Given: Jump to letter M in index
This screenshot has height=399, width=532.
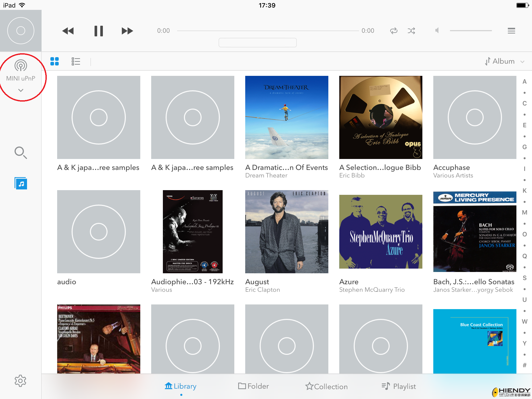Looking at the screenshot, I should (524, 212).
